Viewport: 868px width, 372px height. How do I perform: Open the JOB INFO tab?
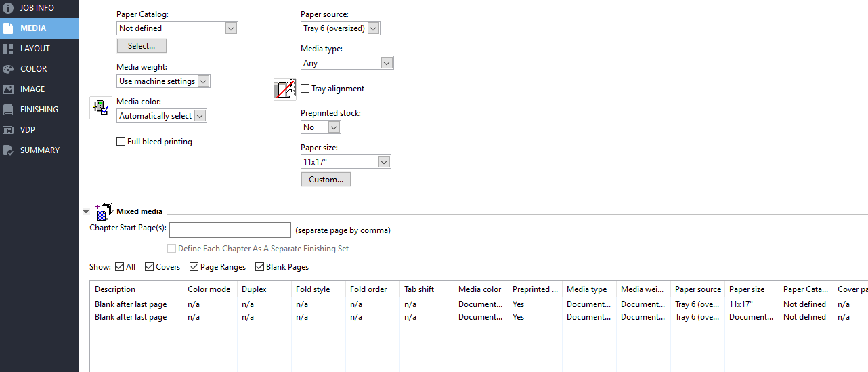(x=39, y=8)
